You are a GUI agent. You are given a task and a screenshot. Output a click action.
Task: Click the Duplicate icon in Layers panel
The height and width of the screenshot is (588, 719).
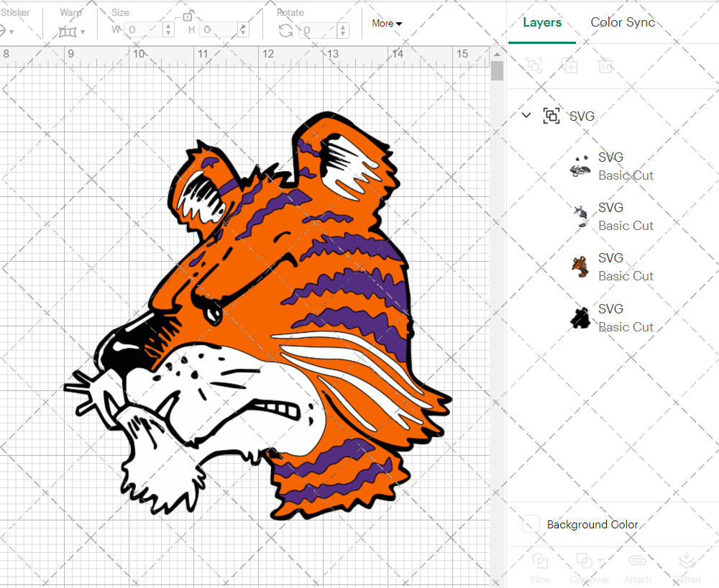[570, 65]
